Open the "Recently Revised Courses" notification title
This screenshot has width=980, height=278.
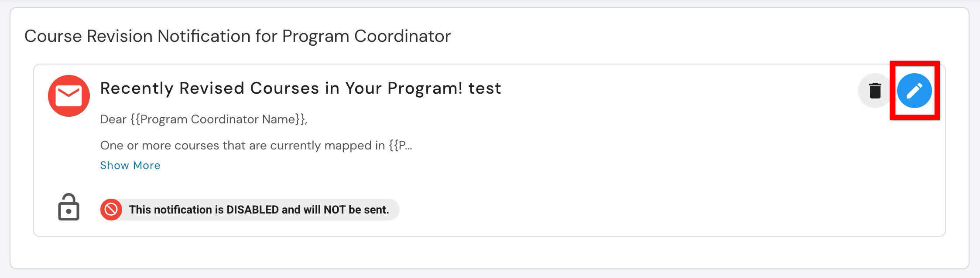tap(300, 88)
